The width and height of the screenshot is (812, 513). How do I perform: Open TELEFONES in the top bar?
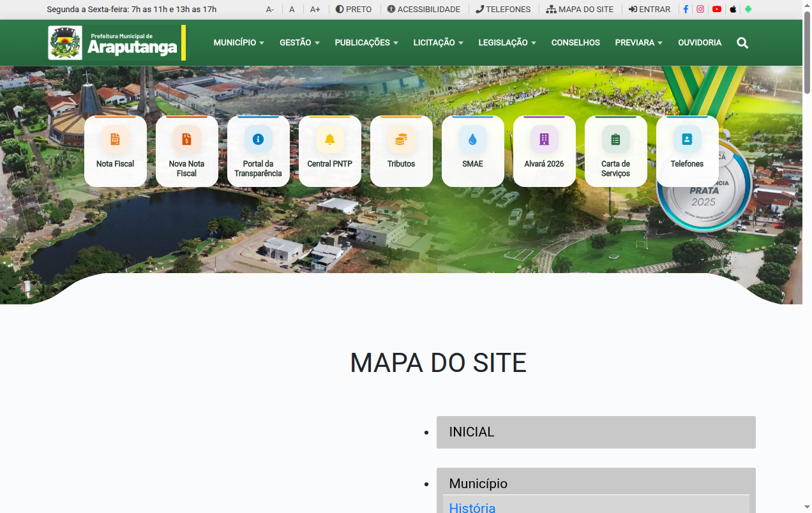point(503,10)
